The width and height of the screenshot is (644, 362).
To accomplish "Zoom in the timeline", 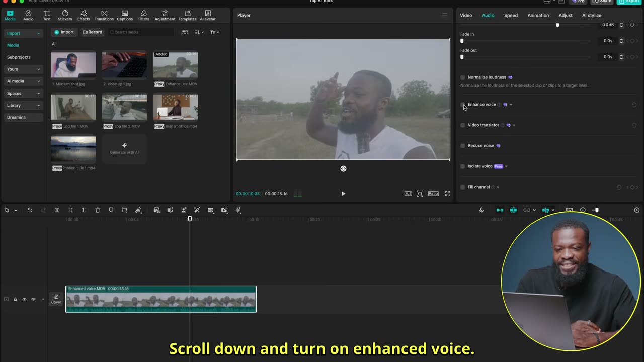I will [x=637, y=210].
